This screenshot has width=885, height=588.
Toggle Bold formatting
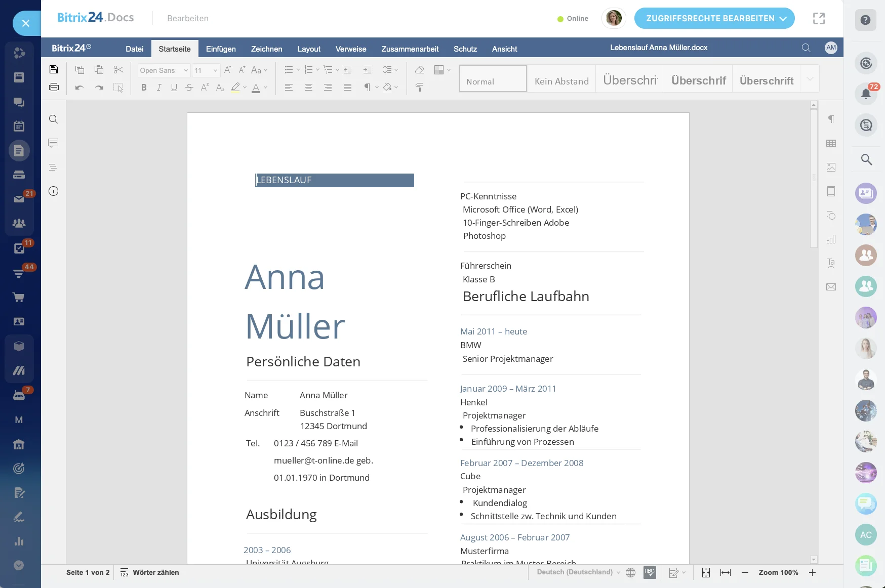144,87
